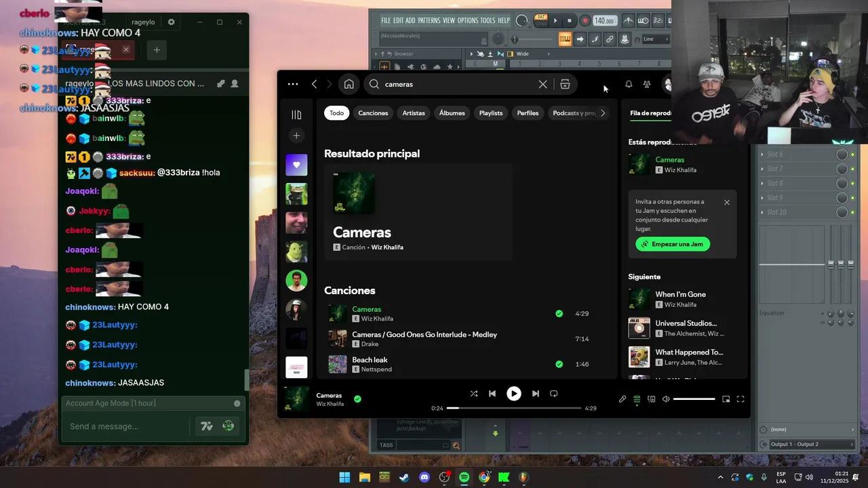868x488 pixels.
Task: Open the Browse icon next to the search bar
Action: click(x=565, y=84)
